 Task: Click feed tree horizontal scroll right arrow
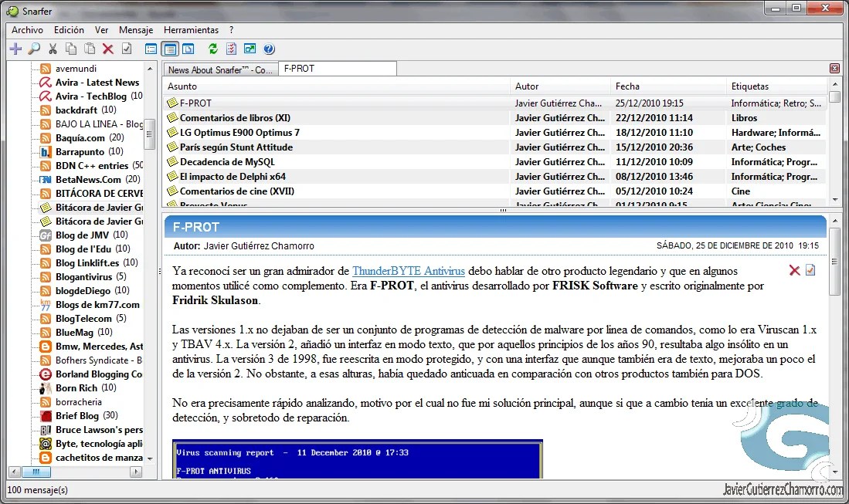click(136, 472)
